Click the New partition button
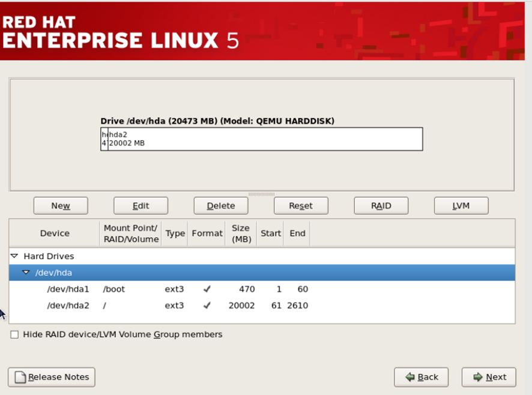 (x=61, y=206)
